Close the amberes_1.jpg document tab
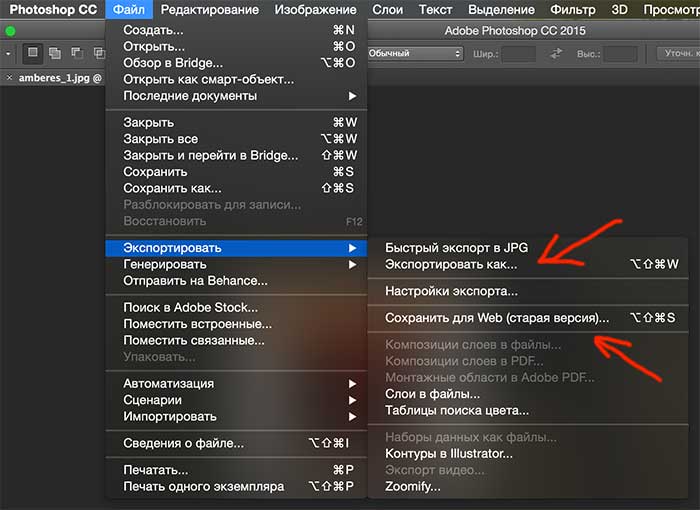 pos(9,78)
